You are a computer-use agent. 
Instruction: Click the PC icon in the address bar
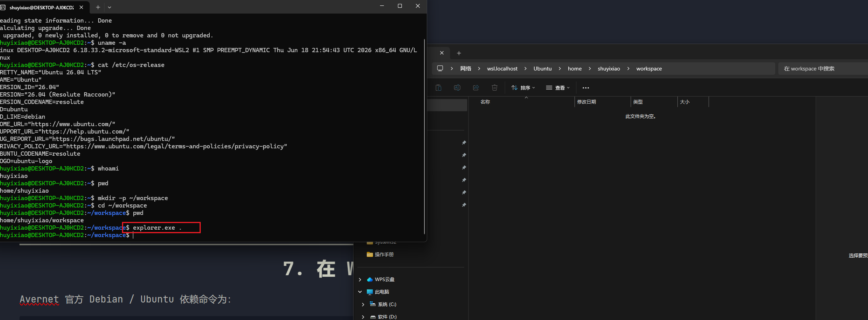[x=440, y=69]
